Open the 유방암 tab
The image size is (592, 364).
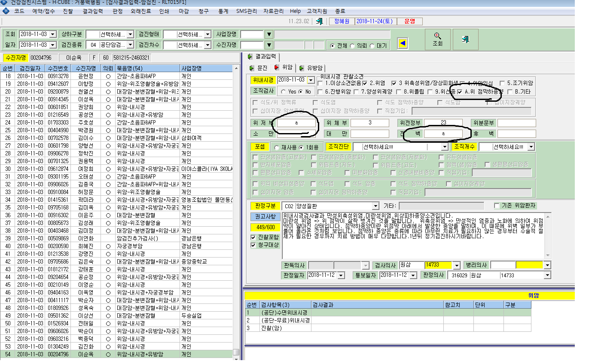(312, 68)
